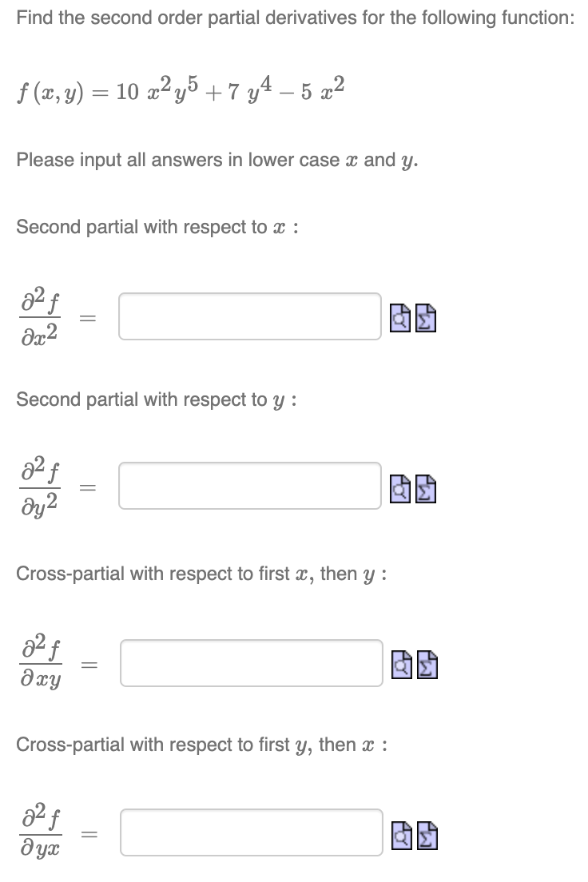Click the lower case x and y instruction text
Viewport: 588px width, 882px height.
pos(180,160)
